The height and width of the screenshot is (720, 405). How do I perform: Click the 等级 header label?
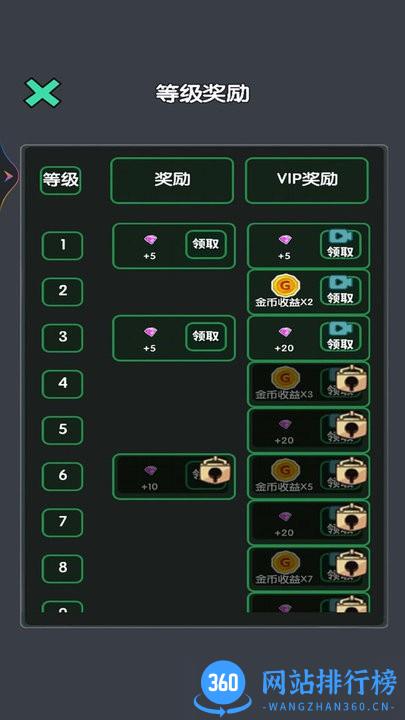click(x=61, y=180)
